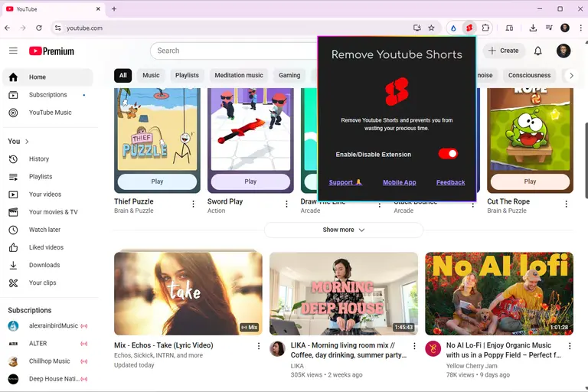Viewport: 588px width, 392px height.
Task: Open Watch later in the sidebar
Action: [x=44, y=230]
